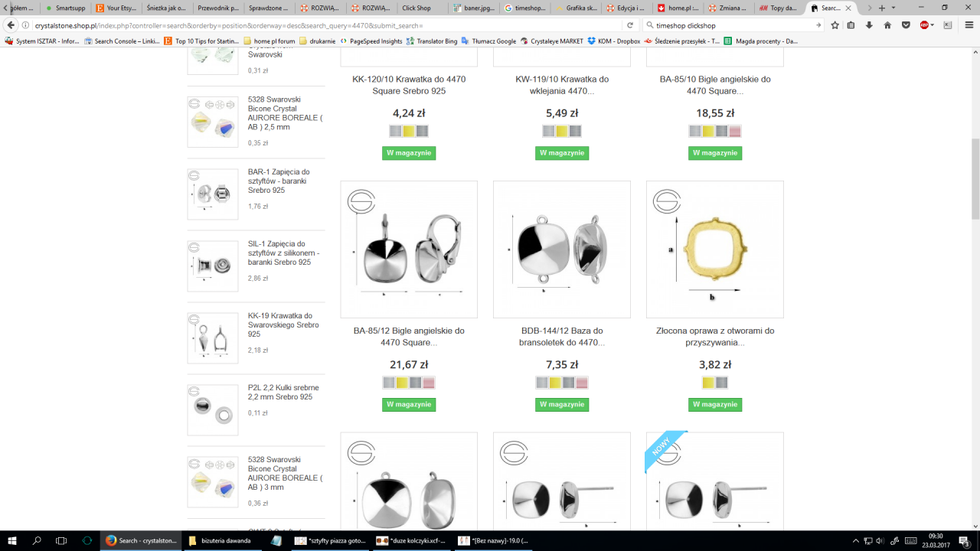
Task: Select the yellow swatch under 3,82 zł
Action: click(x=708, y=383)
